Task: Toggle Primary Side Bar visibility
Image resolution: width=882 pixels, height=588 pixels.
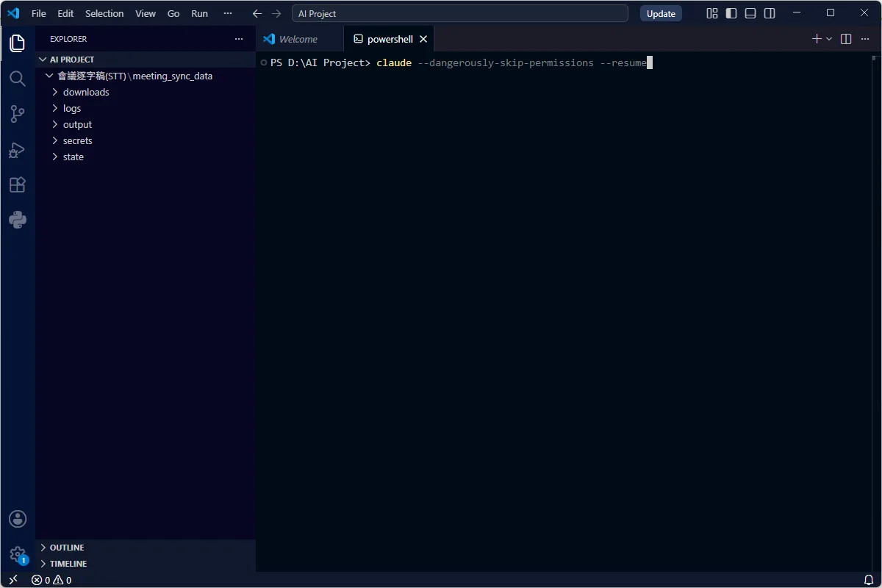Action: [731, 13]
